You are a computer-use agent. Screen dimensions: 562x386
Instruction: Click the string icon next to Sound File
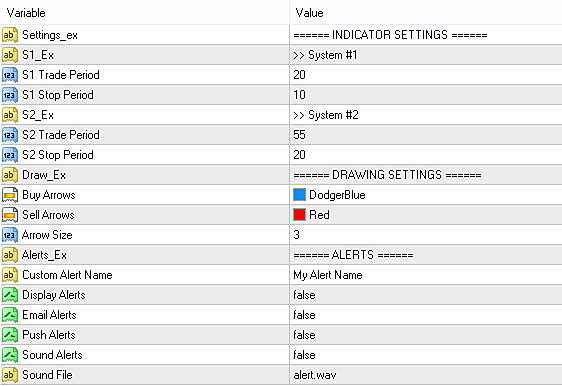10,375
